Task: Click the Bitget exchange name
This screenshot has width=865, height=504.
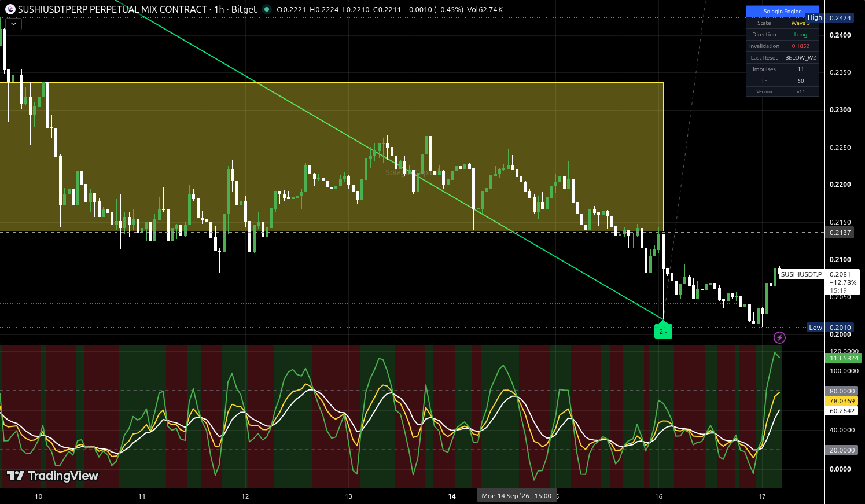Action: pyautogui.click(x=244, y=9)
